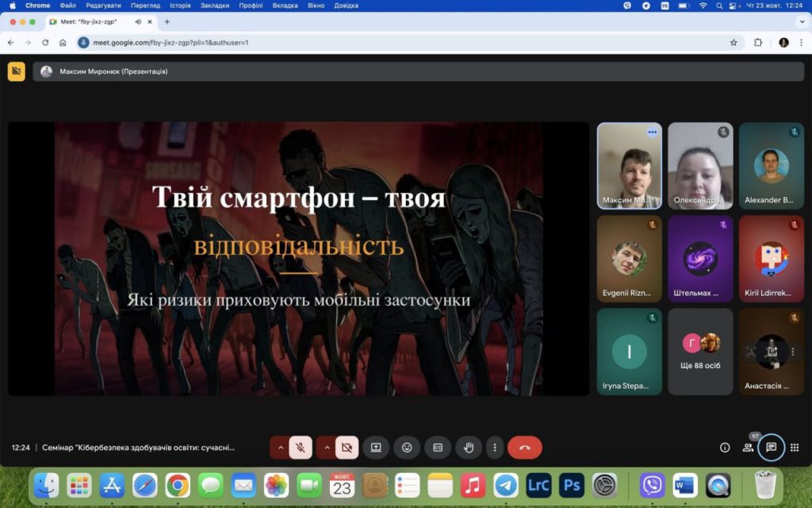Open meeting details info icon
The width and height of the screenshot is (812, 508).
724,448
